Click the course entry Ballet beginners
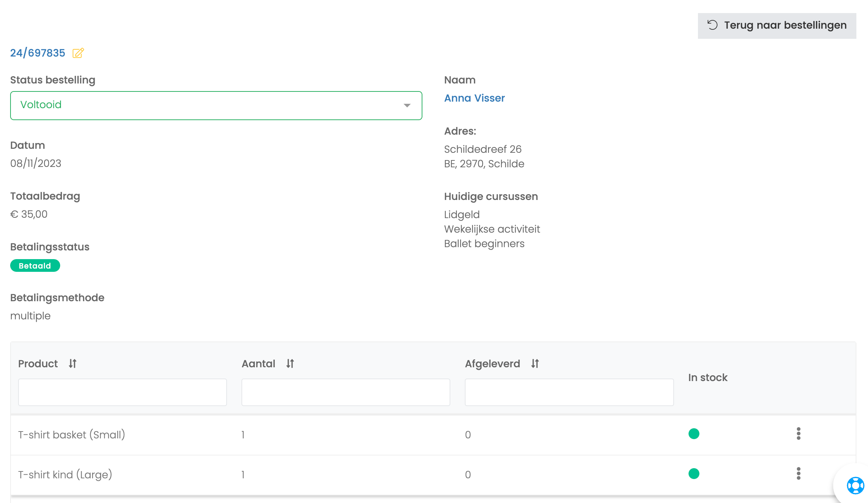The width and height of the screenshot is (868, 503). 484,244
